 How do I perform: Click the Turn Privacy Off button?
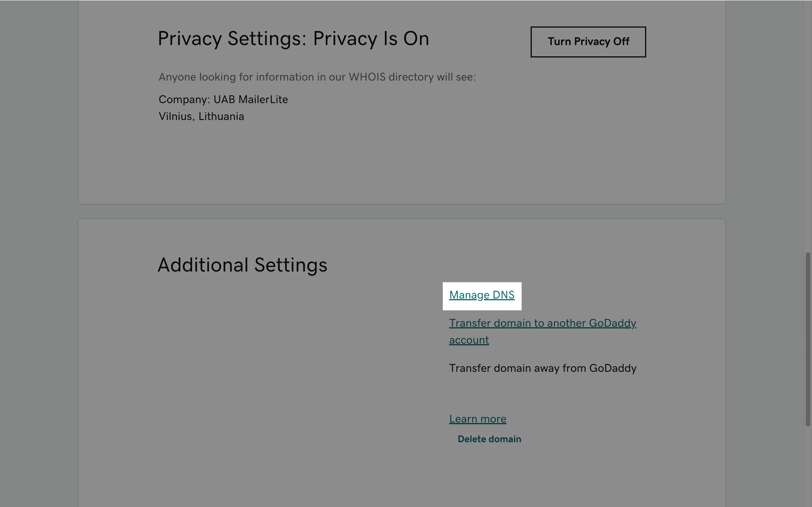click(x=588, y=42)
